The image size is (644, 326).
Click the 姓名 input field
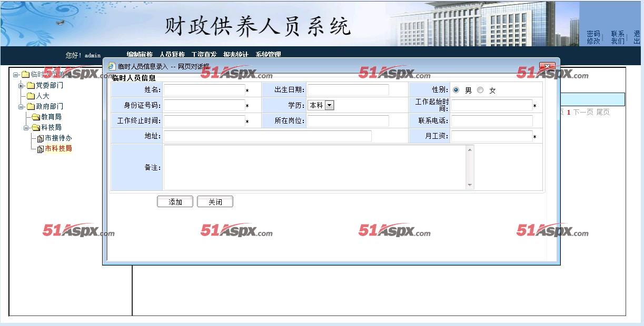coord(204,90)
